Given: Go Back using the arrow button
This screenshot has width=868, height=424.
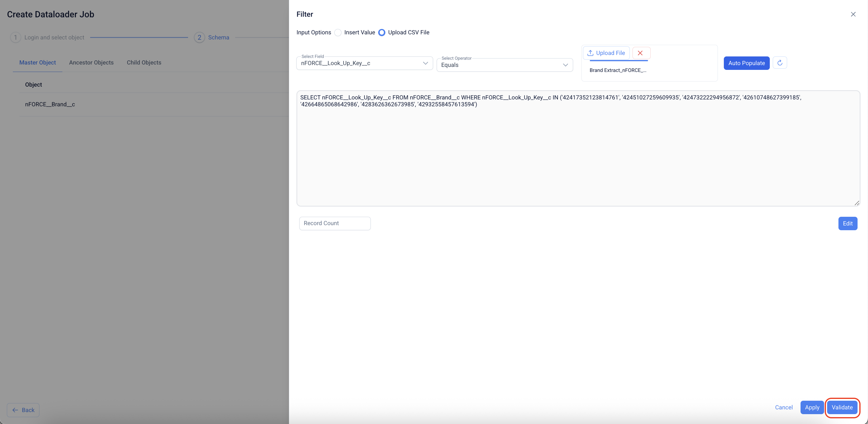Looking at the screenshot, I should tap(23, 410).
